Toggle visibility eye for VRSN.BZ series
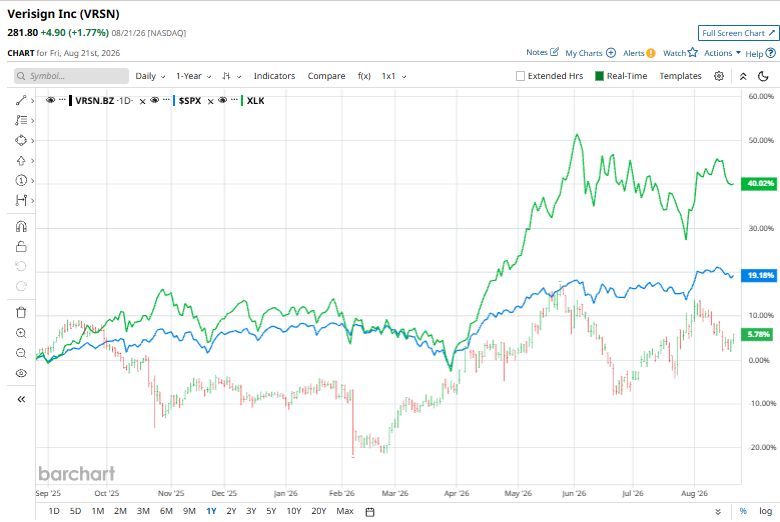 [50, 100]
